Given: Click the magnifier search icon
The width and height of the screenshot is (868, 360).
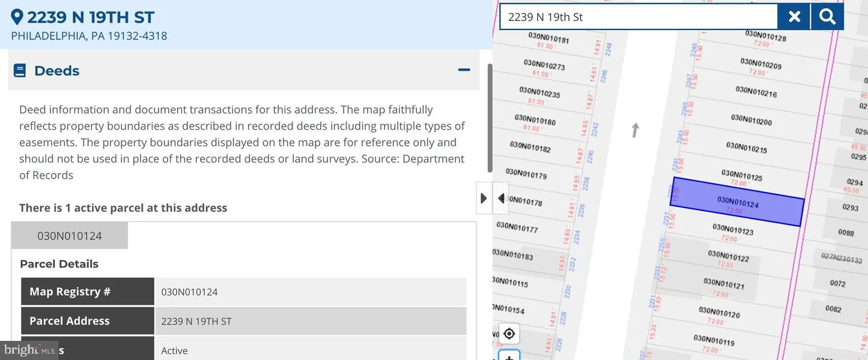Looking at the screenshot, I should [x=827, y=17].
